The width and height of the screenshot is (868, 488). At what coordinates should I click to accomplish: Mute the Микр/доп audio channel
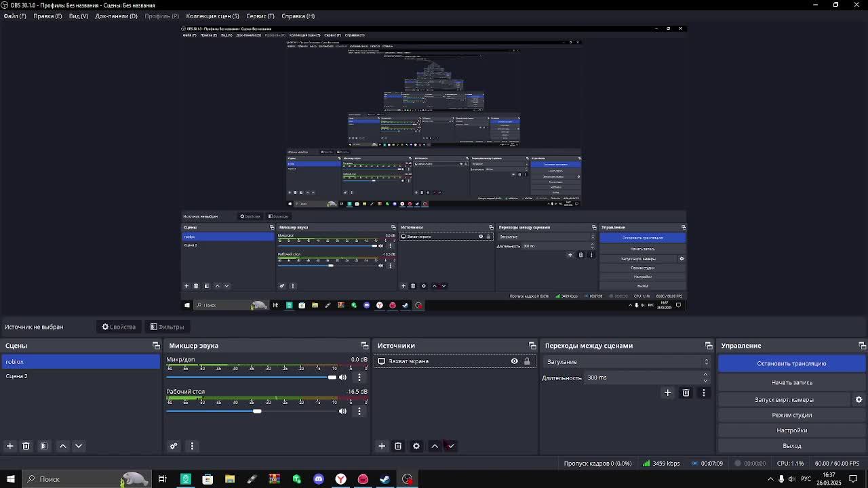click(x=342, y=378)
